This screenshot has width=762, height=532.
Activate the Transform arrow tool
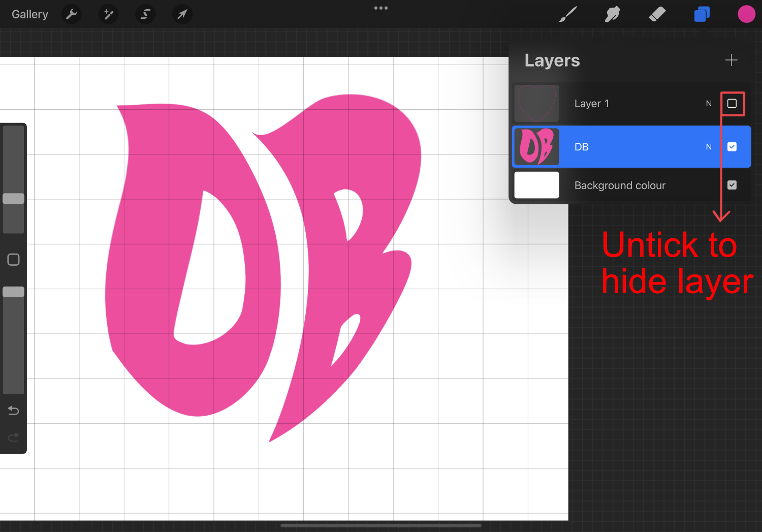pyautogui.click(x=182, y=14)
